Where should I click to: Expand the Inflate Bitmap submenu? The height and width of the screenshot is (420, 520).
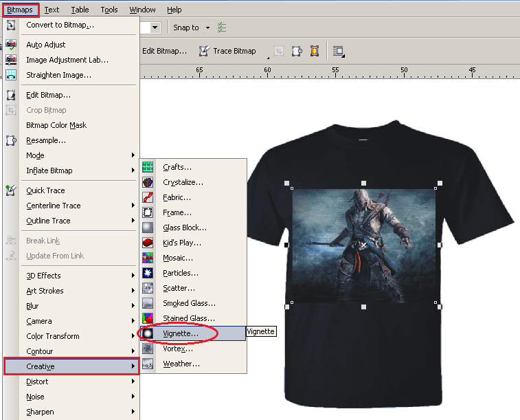click(x=133, y=170)
